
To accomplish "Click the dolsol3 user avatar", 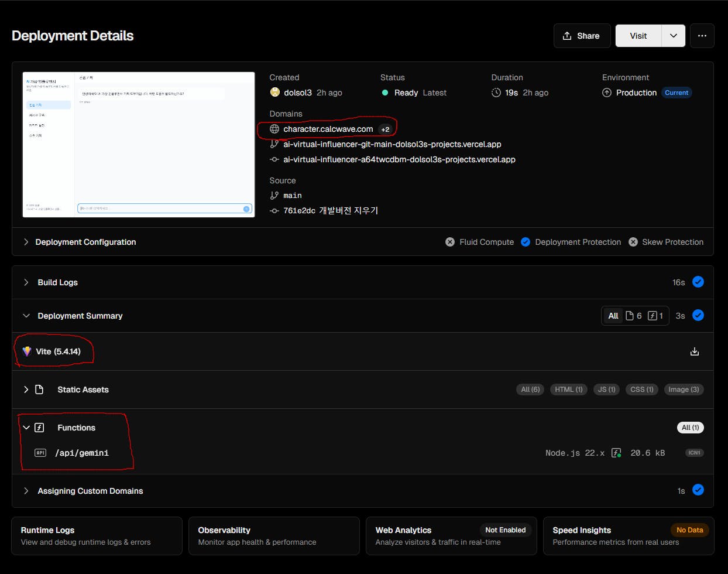I will (274, 93).
